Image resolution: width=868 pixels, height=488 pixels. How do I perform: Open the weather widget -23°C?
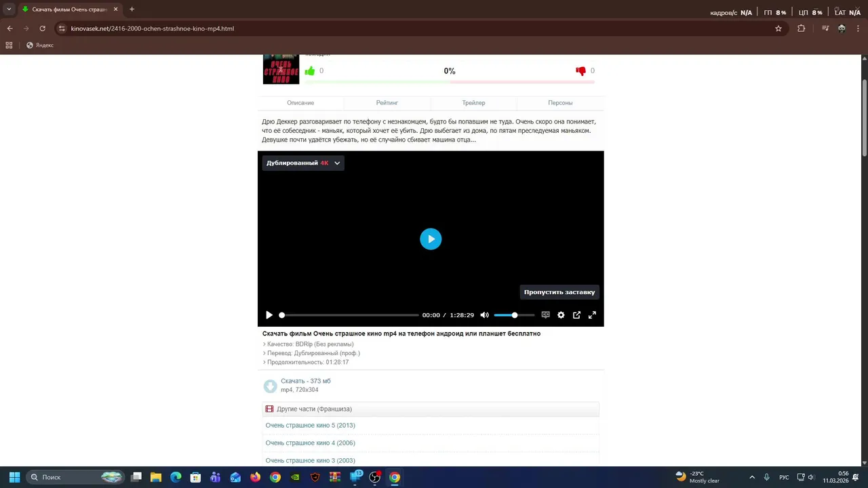click(x=698, y=477)
